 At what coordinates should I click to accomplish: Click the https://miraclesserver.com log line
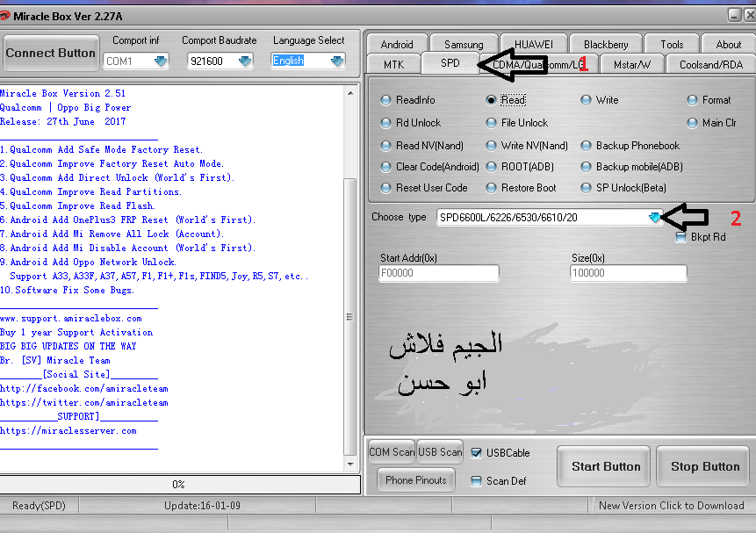pyautogui.click(x=68, y=431)
